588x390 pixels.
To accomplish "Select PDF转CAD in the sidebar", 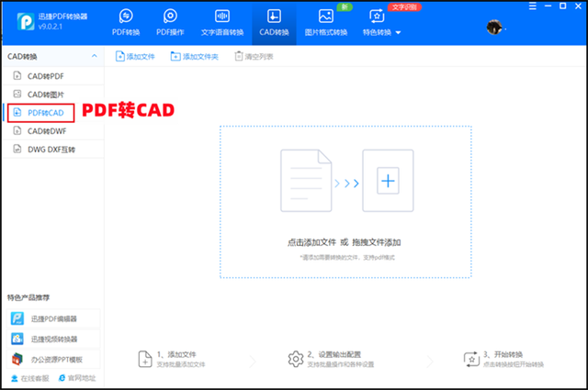I will pos(41,113).
